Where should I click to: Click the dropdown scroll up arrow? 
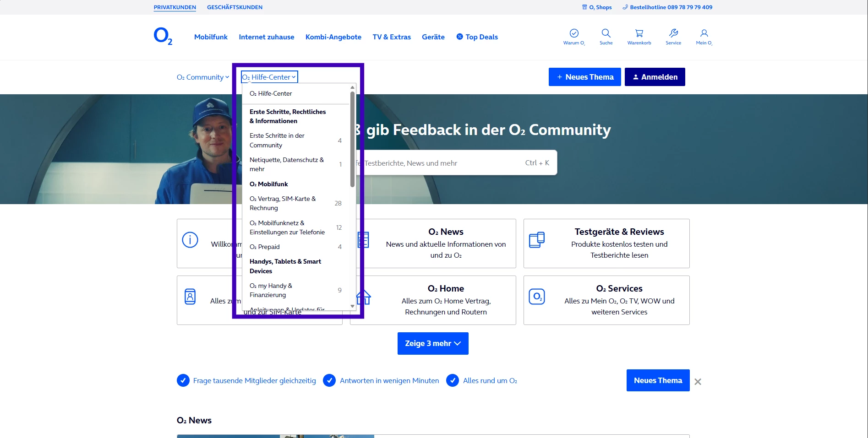point(352,87)
